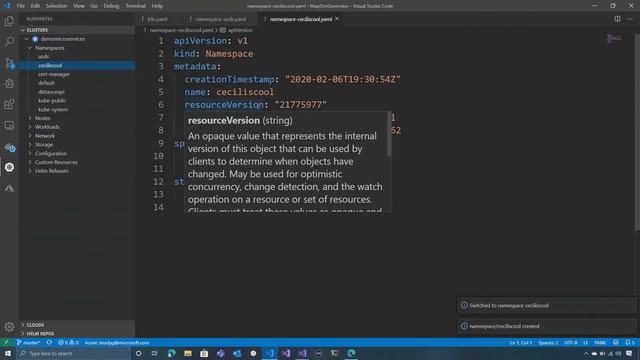Expand the Nodes tree node

(30, 118)
